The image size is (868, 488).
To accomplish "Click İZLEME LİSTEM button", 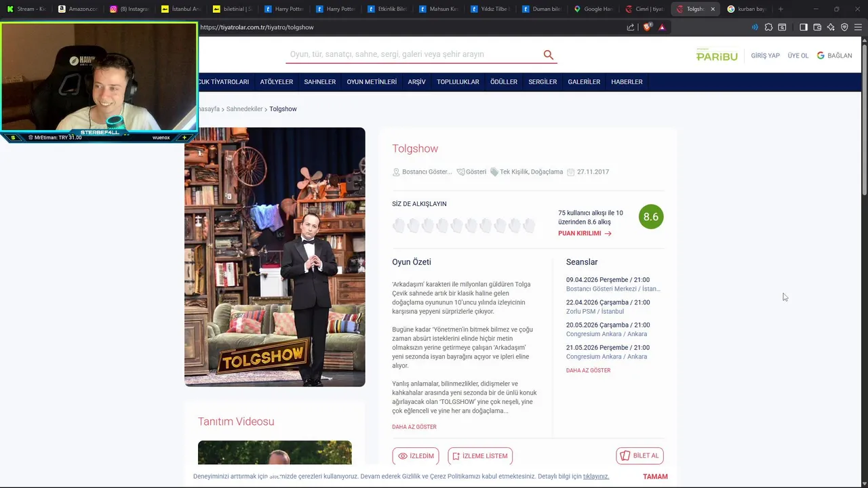I will tap(480, 456).
